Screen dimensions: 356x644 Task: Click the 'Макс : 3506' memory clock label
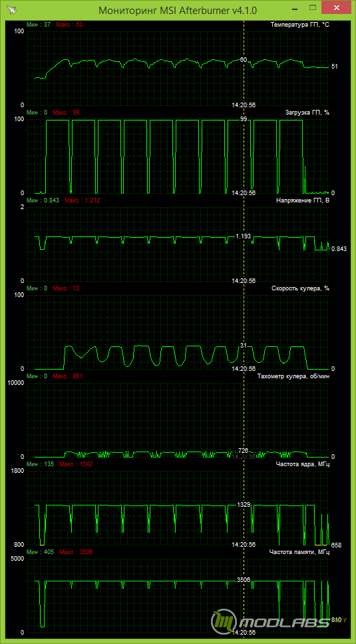(77, 552)
